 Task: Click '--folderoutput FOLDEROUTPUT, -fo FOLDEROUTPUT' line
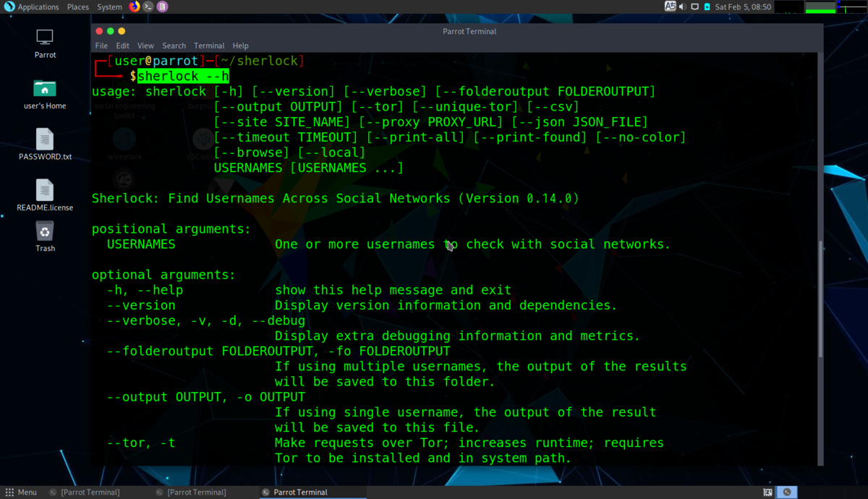pyautogui.click(x=278, y=351)
